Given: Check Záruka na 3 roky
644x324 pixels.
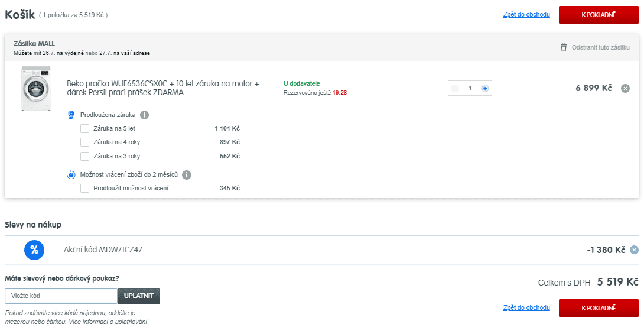Looking at the screenshot, I should [84, 156].
